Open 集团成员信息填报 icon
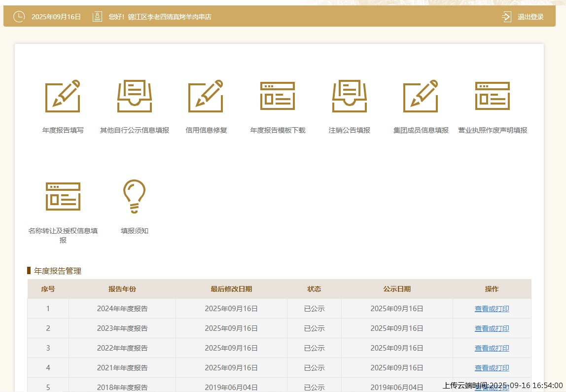The width and height of the screenshot is (566, 392). [x=421, y=96]
